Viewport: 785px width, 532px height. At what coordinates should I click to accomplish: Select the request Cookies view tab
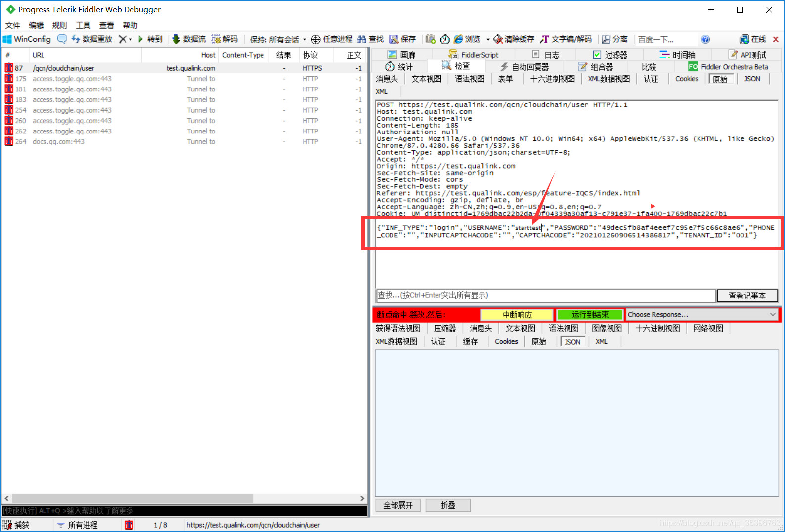(687, 79)
